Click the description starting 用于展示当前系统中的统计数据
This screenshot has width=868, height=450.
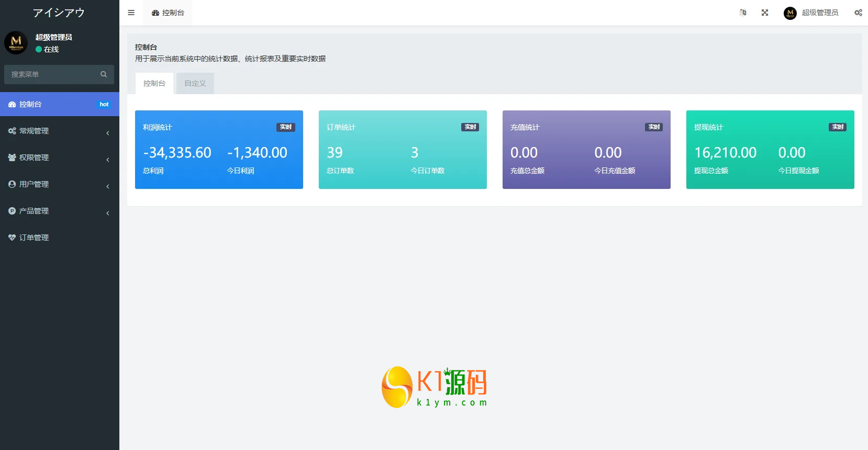tap(230, 59)
